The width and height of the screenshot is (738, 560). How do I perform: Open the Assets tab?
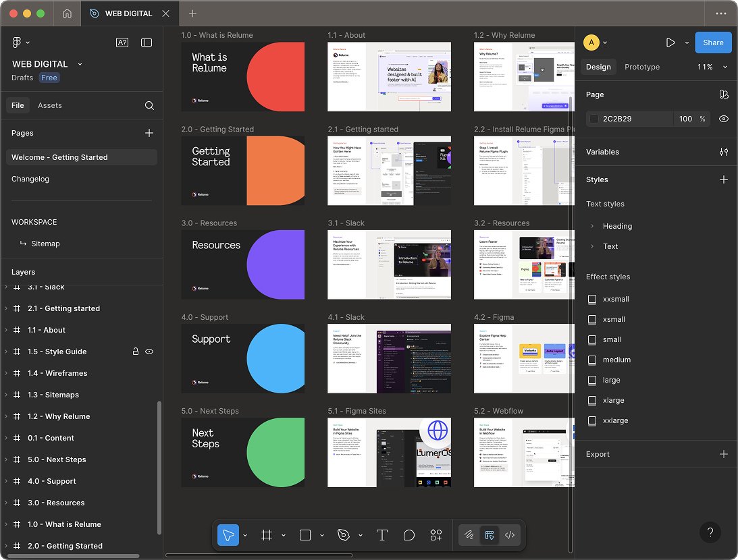point(50,105)
